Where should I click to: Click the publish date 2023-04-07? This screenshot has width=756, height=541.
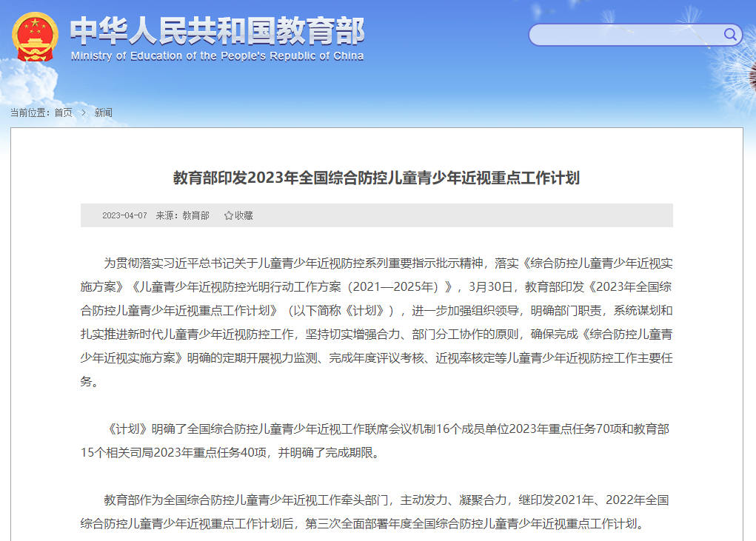coord(124,215)
